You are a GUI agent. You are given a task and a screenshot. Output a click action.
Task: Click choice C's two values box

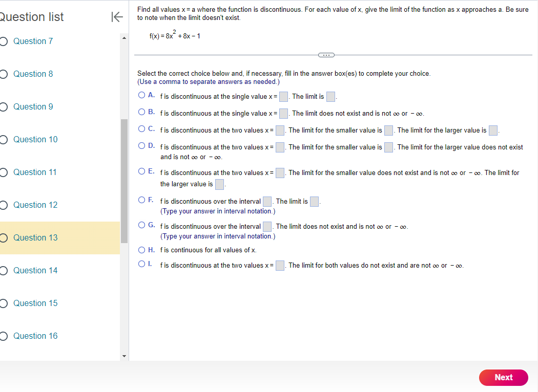point(280,130)
